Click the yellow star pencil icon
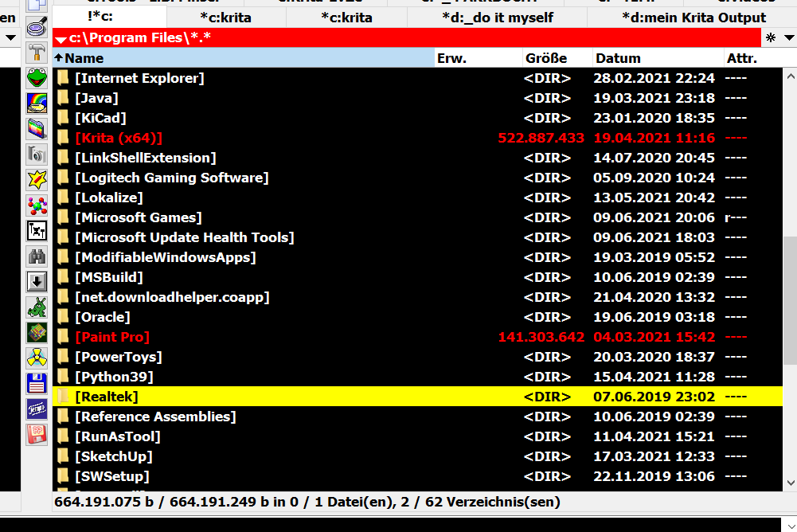797x532 pixels. 37,179
